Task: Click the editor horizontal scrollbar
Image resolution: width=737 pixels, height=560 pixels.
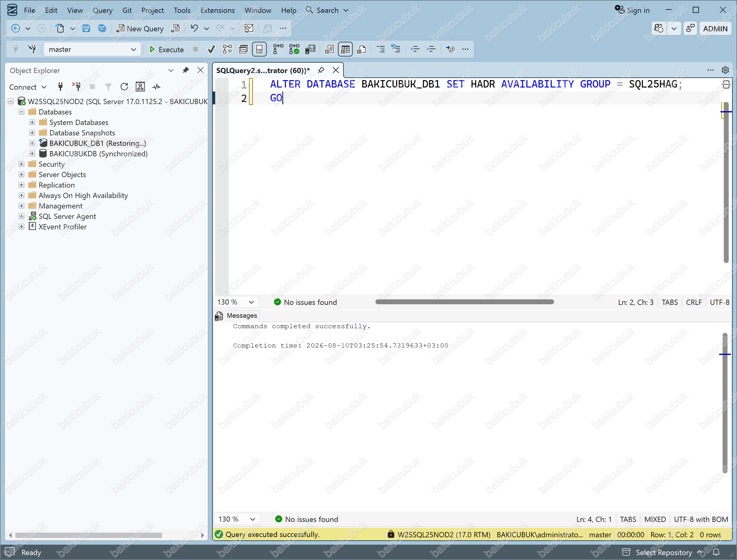Action: (x=464, y=302)
